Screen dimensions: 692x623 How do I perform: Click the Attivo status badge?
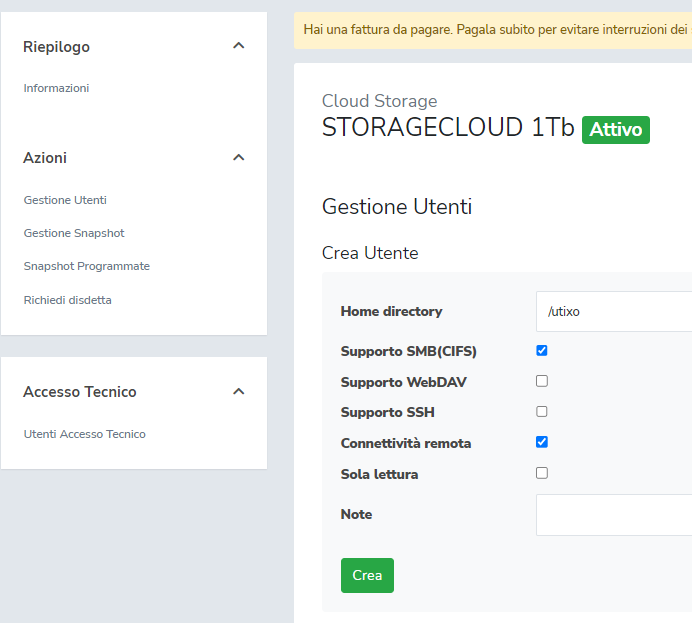[615, 130]
